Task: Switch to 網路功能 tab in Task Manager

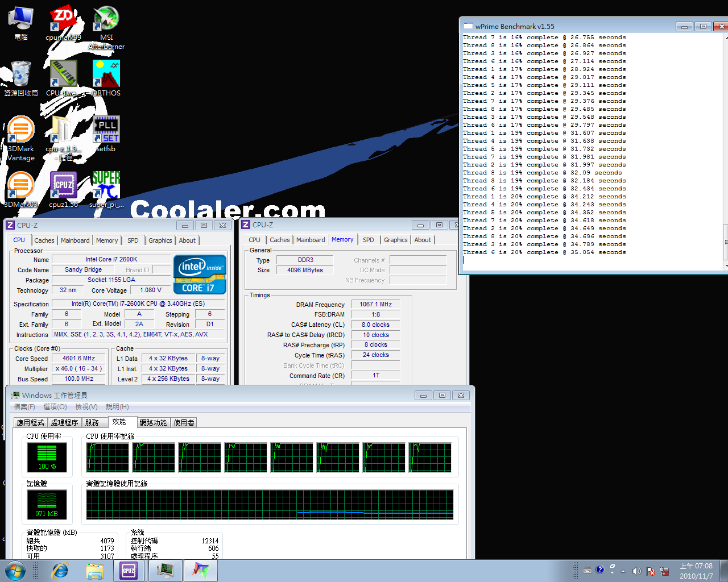Action: pos(153,422)
